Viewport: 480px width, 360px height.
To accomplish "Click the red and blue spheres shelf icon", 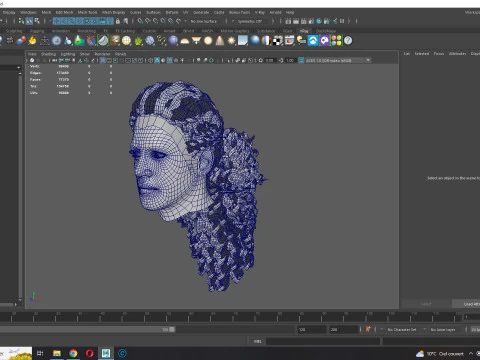I will coord(21,41).
